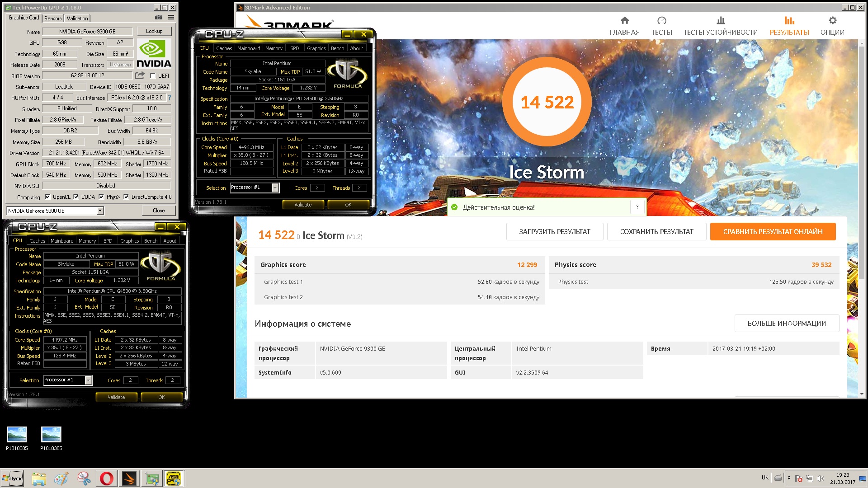
Task: Open the P1010205 desktop image file
Action: point(17,439)
